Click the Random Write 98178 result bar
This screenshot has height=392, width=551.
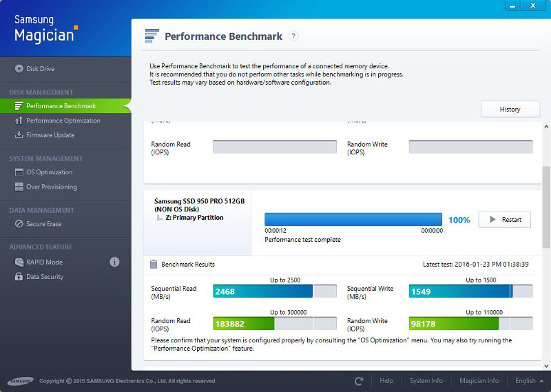pos(470,323)
